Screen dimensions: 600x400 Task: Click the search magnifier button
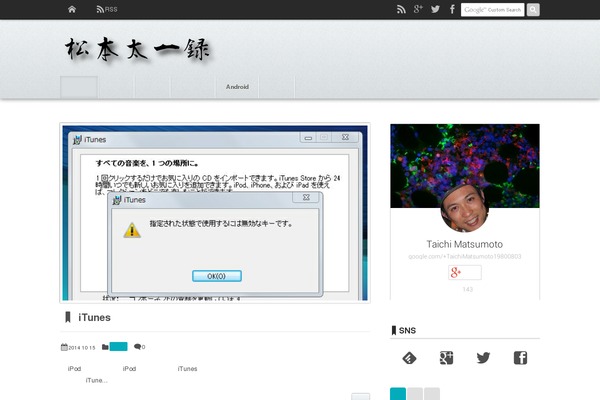click(x=533, y=10)
